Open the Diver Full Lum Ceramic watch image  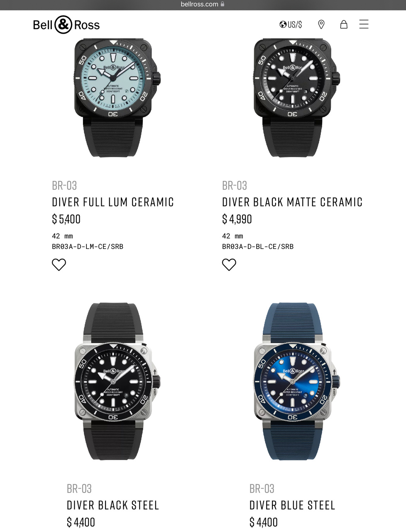pyautogui.click(x=117, y=98)
